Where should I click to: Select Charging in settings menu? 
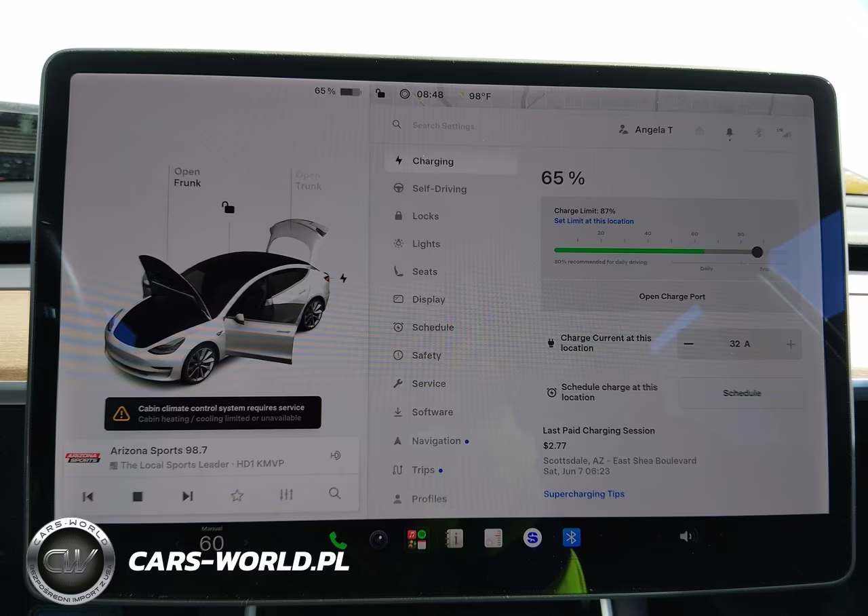(x=451, y=161)
